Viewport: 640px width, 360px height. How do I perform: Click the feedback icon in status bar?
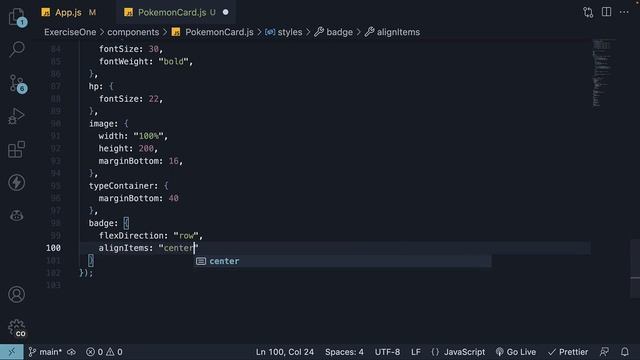pos(604,352)
